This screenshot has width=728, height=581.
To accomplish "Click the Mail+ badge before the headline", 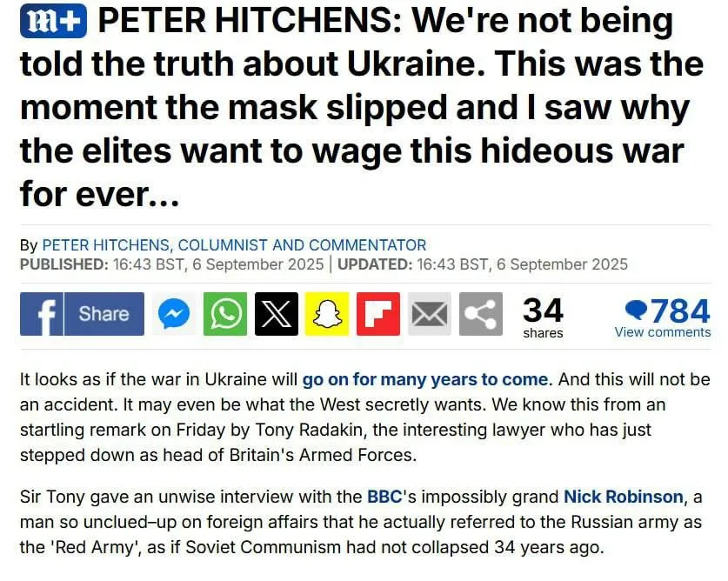I will 53,22.
